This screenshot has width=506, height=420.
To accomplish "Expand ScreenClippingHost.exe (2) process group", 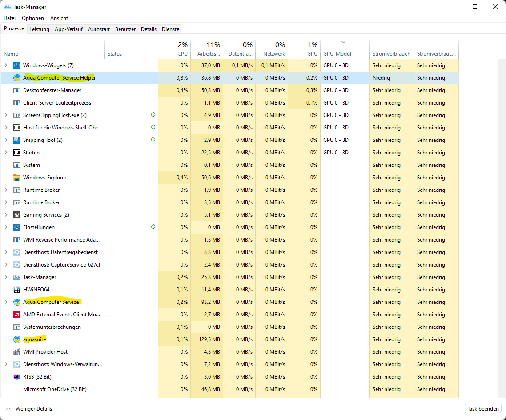I will (x=6, y=115).
